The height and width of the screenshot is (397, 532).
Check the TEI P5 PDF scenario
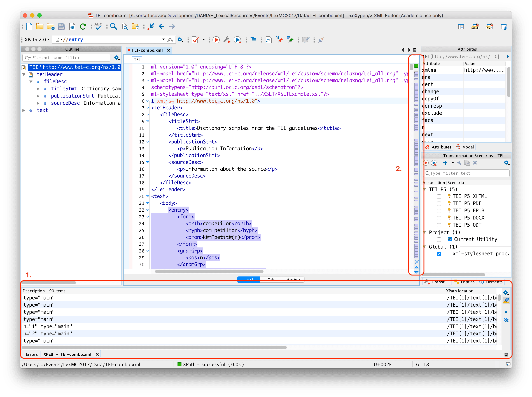439,204
